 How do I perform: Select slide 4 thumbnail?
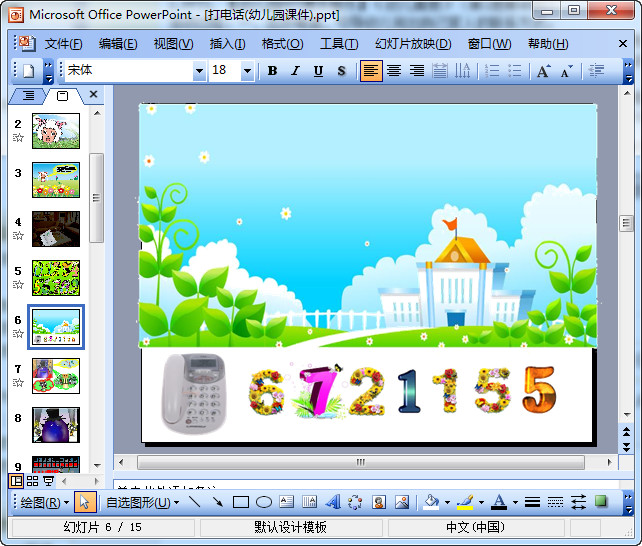56,229
